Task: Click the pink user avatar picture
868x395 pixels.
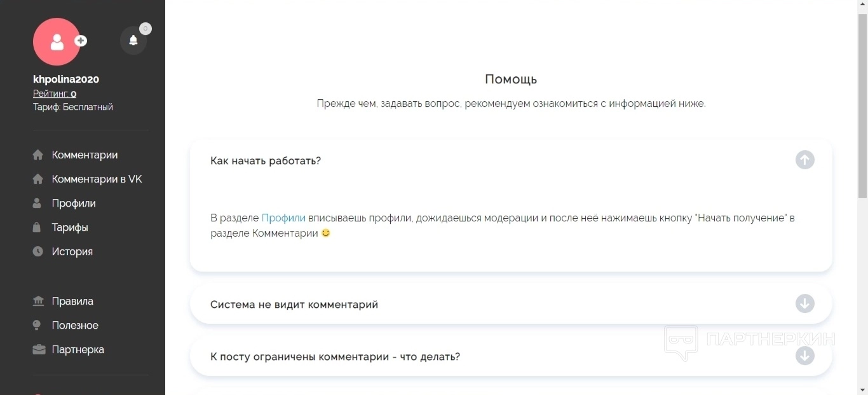Action: point(55,42)
